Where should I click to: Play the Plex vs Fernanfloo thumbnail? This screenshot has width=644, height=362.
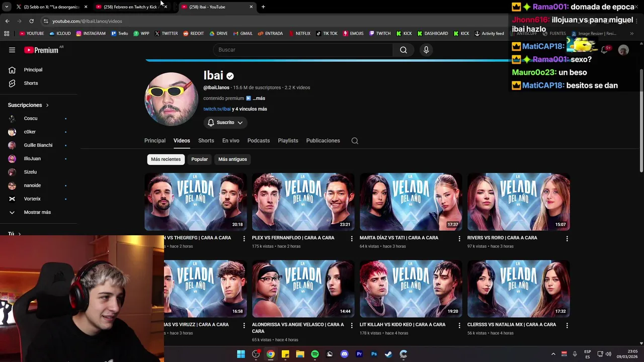pyautogui.click(x=303, y=202)
